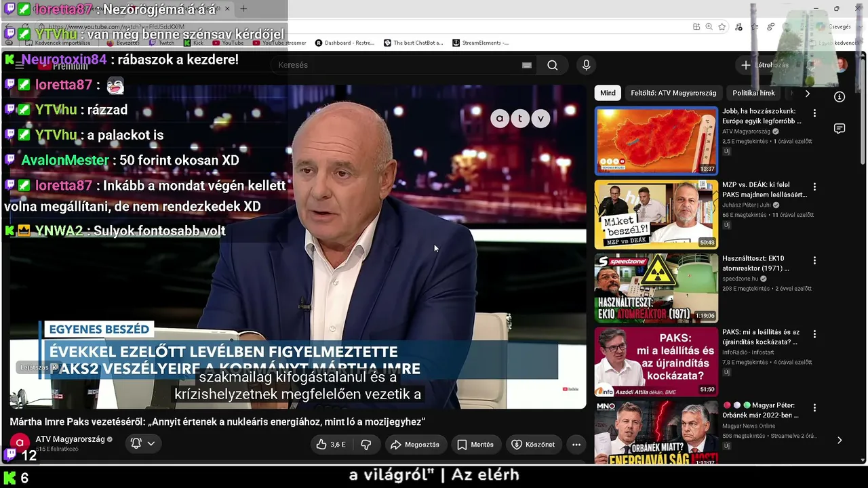868x488 pixels.
Task: Open the Dashboard - Restre... bookmark
Action: (x=344, y=43)
